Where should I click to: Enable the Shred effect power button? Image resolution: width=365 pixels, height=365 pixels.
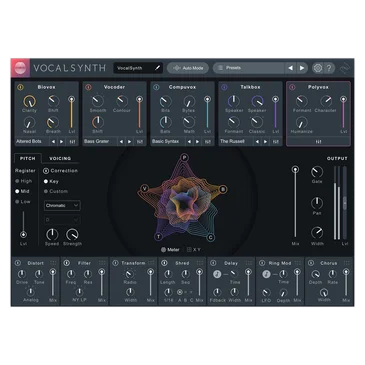pos(164,263)
